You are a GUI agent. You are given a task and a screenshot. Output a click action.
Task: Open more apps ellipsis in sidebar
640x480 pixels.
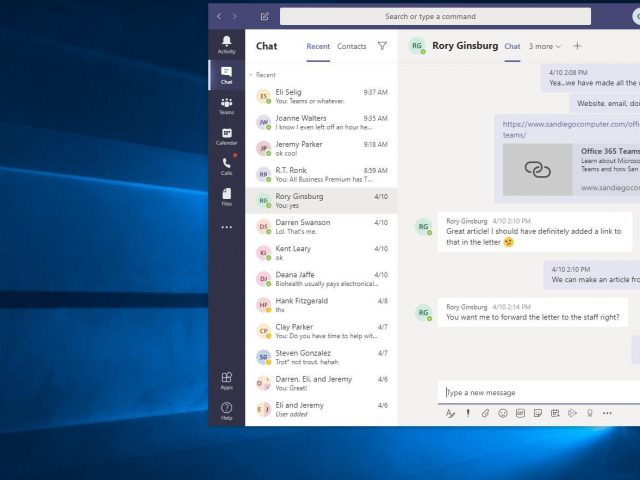click(x=227, y=227)
